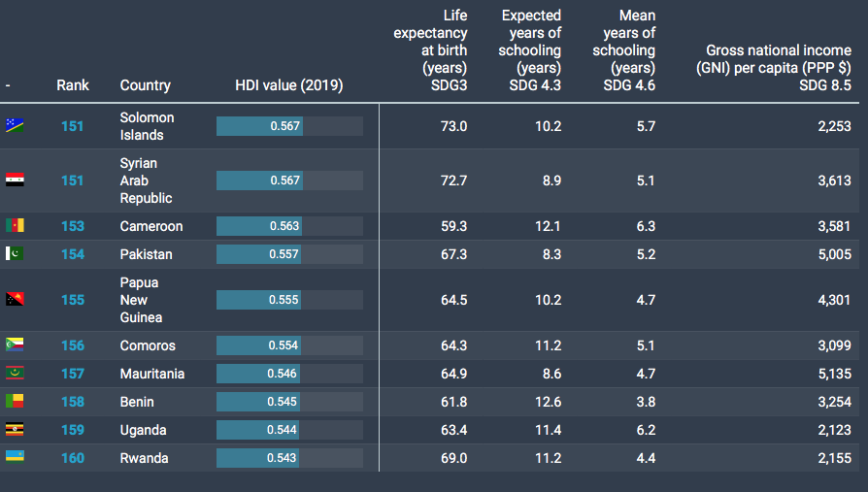Image resolution: width=868 pixels, height=492 pixels.
Task: Click the Mauritania flag icon
Action: coord(15,374)
